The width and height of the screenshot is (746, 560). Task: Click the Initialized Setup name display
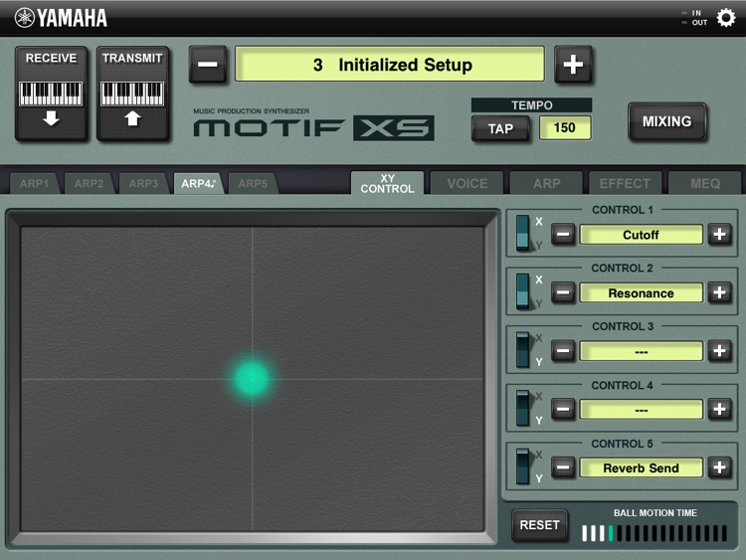point(390,65)
